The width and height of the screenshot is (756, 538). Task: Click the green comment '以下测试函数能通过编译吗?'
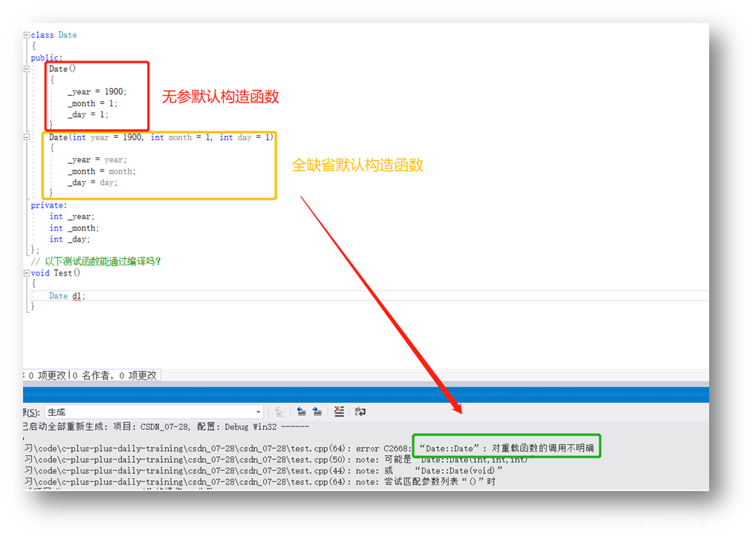tap(102, 262)
